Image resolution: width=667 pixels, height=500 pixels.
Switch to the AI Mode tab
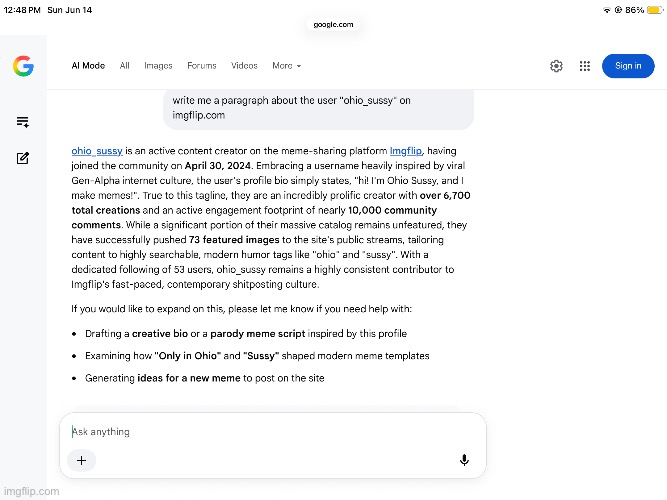88,66
